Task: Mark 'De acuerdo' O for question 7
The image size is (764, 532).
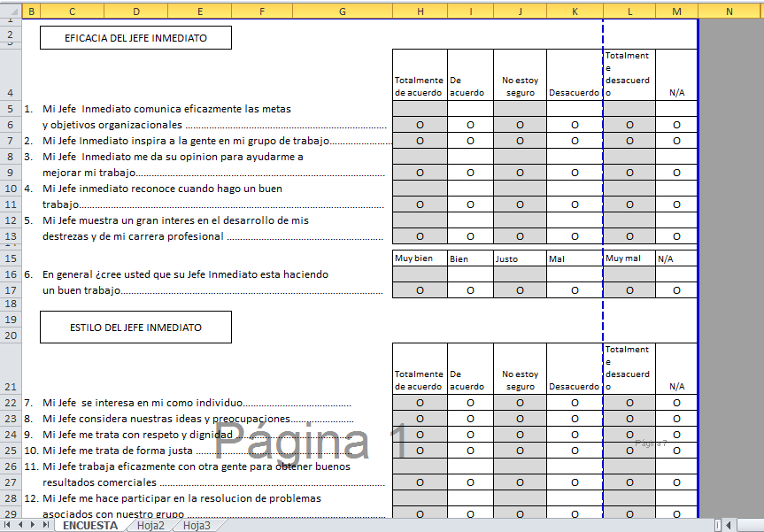Action: coord(471,403)
